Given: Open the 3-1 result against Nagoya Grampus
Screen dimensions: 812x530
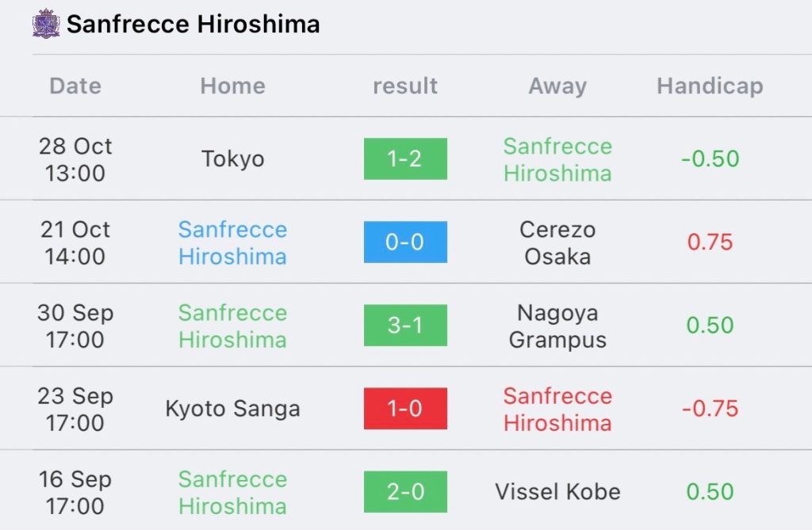Looking at the screenshot, I should 405,326.
